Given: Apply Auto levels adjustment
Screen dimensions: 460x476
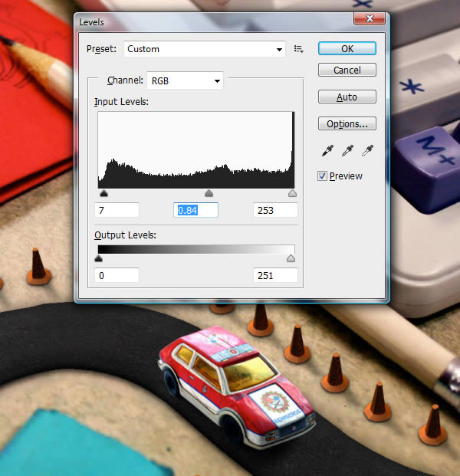Looking at the screenshot, I should (347, 97).
